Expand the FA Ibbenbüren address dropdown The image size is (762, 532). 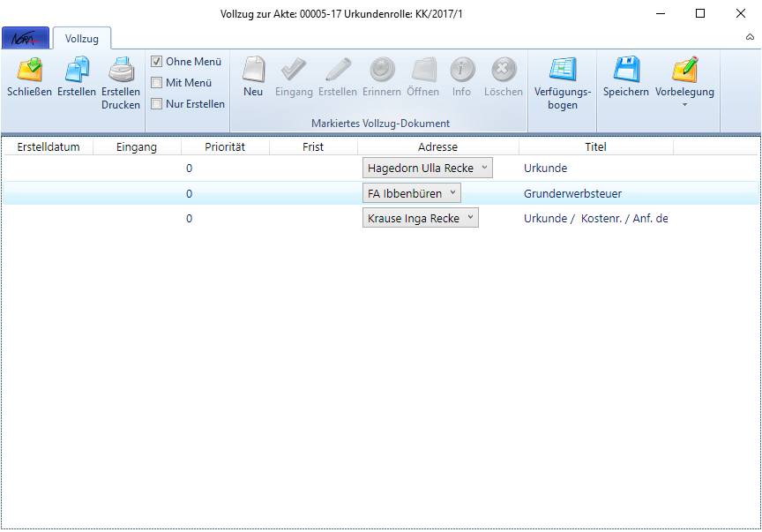coord(452,193)
